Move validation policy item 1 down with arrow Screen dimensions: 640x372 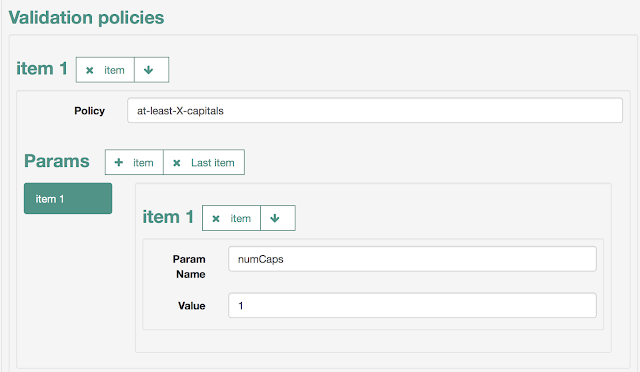pos(151,70)
